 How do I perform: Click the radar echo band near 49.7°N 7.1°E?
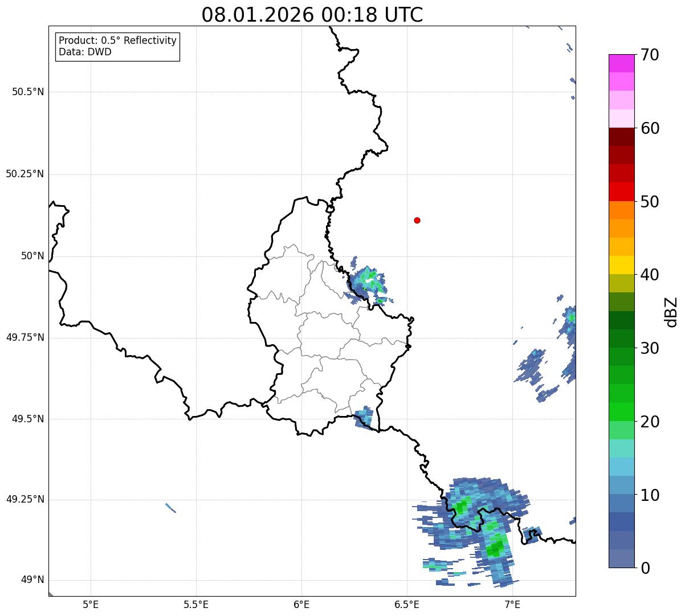point(533,366)
